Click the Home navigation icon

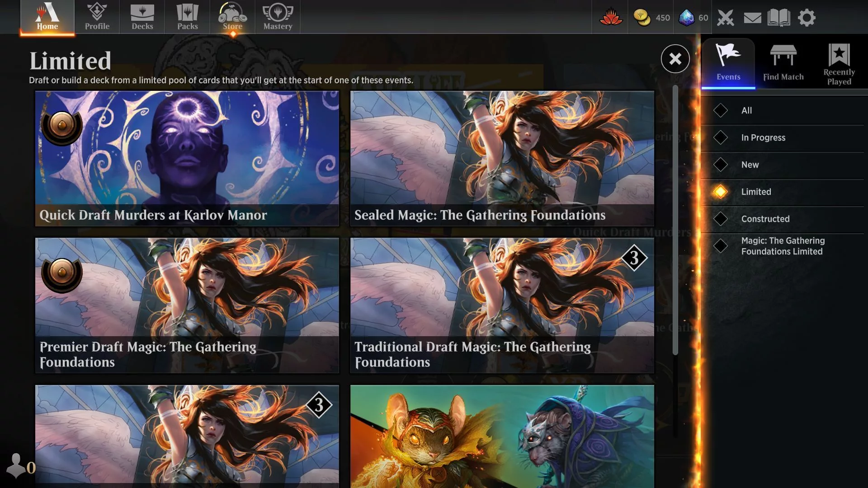point(47,16)
